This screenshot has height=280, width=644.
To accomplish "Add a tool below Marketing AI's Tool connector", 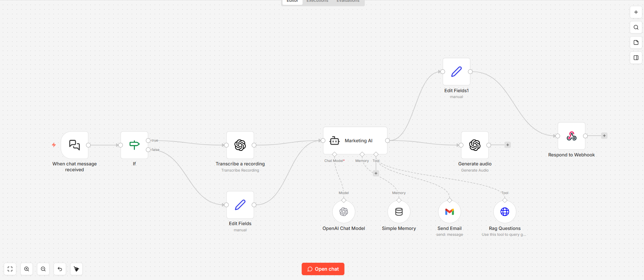I will pos(376,173).
